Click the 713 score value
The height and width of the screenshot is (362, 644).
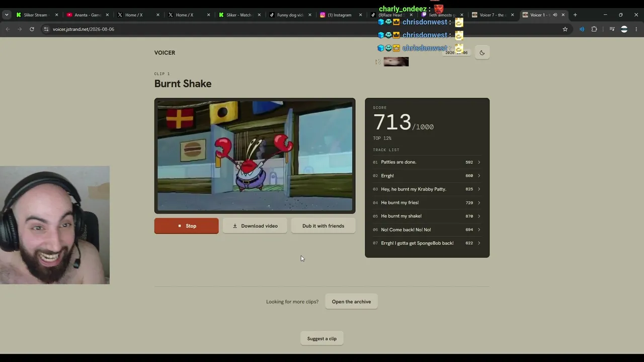pos(392,122)
